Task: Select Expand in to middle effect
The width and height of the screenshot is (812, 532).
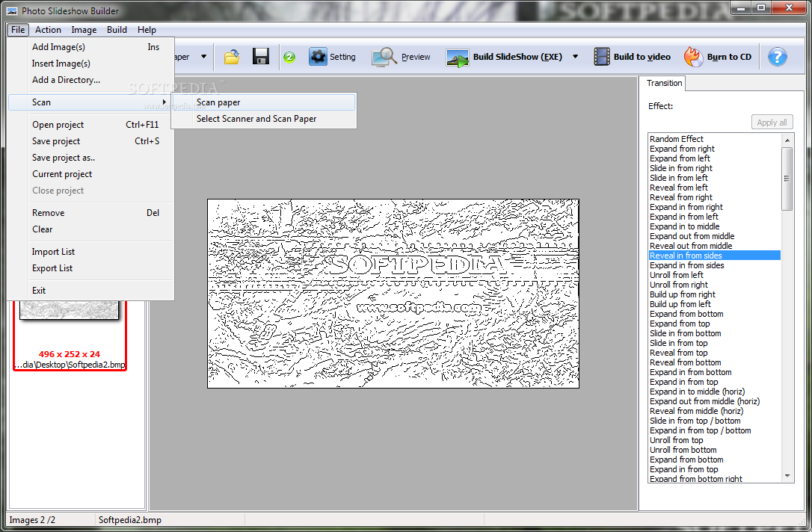Action: coord(715,226)
